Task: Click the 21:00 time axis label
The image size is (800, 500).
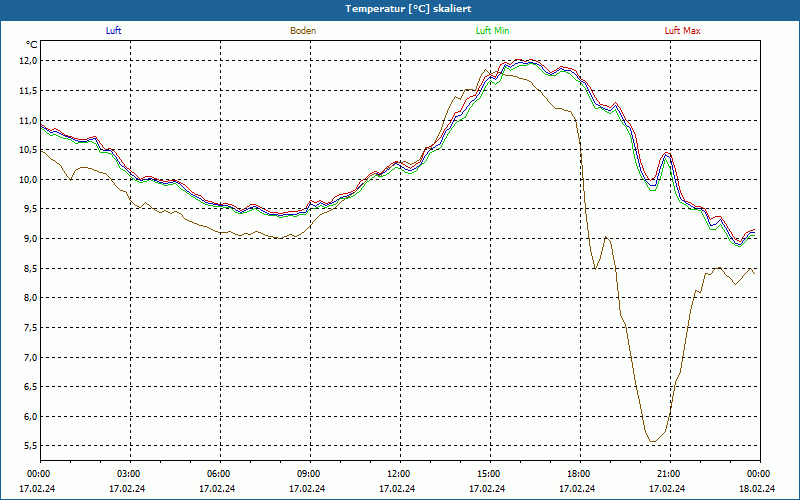Action: pyautogui.click(x=670, y=474)
